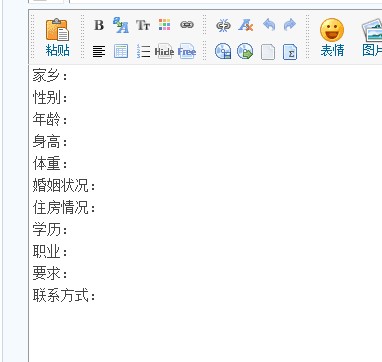Insert a table into the post

pos(121,51)
